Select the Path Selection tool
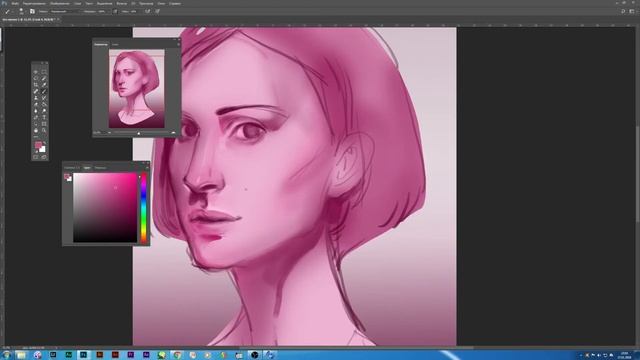Screen dimensions: 640x360 tap(36, 124)
